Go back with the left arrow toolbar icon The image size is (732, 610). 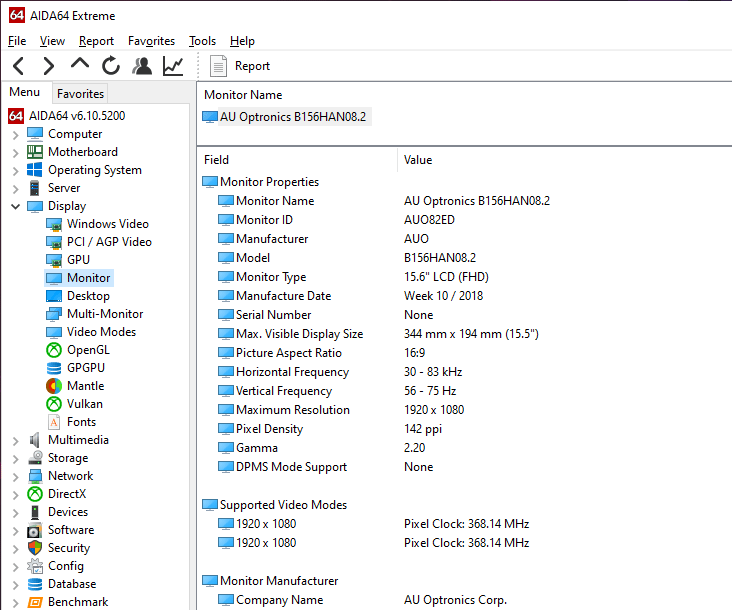click(19, 66)
